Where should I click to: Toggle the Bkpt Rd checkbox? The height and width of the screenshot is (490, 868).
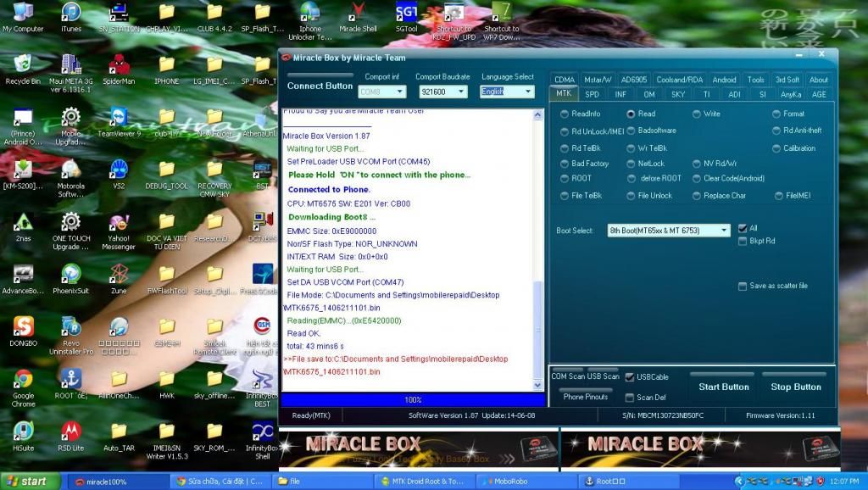tap(743, 242)
